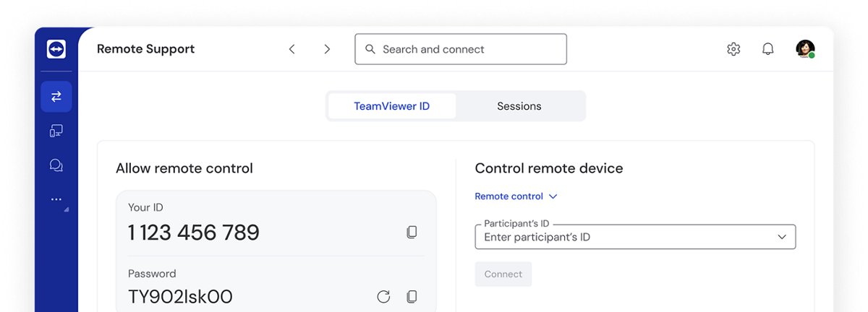Click the Allow remote control heading

point(184,168)
